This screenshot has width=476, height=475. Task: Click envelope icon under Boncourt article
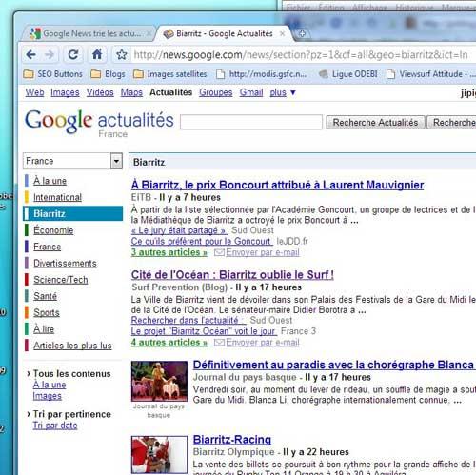coord(219,252)
